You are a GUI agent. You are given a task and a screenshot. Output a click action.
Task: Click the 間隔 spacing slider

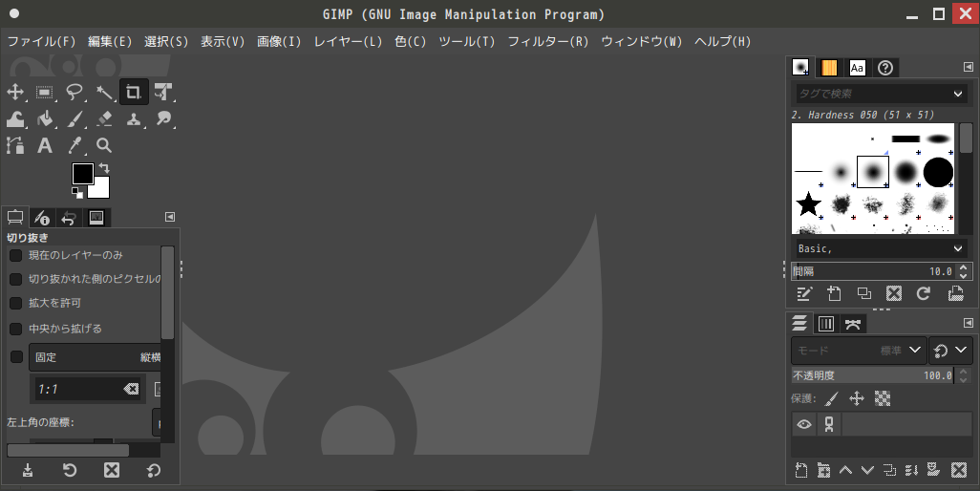point(874,271)
